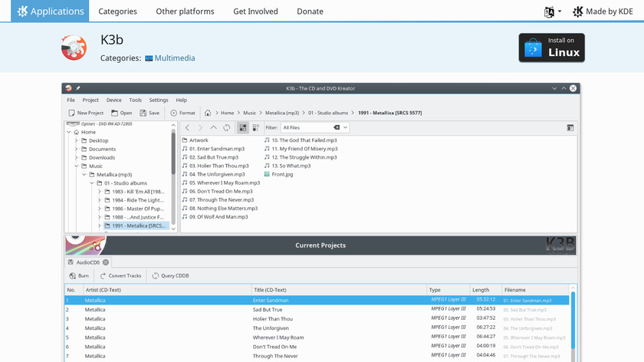Open Other platforms page
Screen dimensions: 644x362
(x=185, y=11)
